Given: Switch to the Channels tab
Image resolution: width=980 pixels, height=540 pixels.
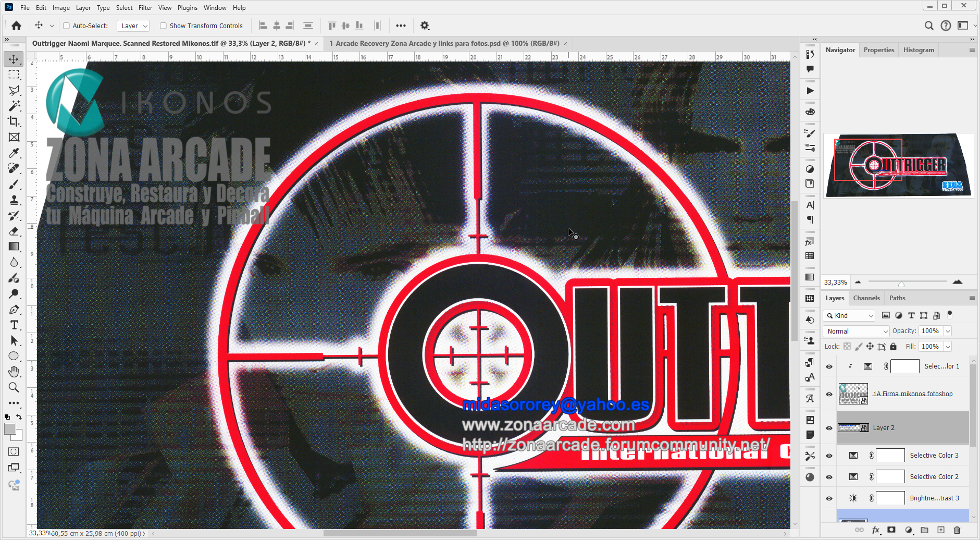Looking at the screenshot, I should (x=866, y=298).
